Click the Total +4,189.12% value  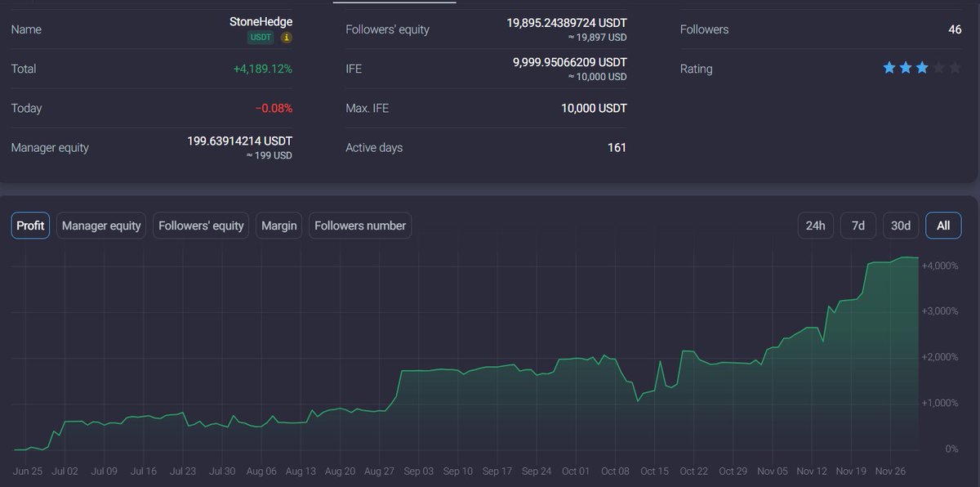tap(263, 69)
